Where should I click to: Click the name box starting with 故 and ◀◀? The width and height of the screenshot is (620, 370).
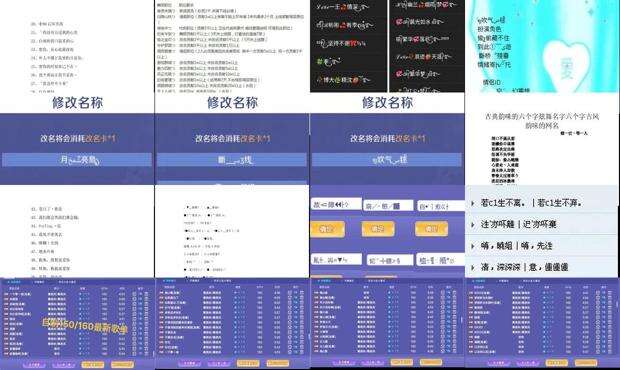[x=336, y=204]
